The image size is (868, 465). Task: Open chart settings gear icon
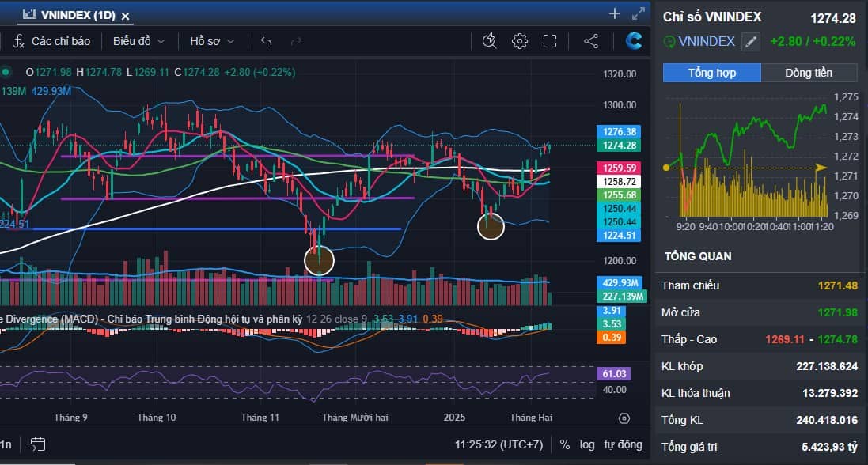pos(519,41)
